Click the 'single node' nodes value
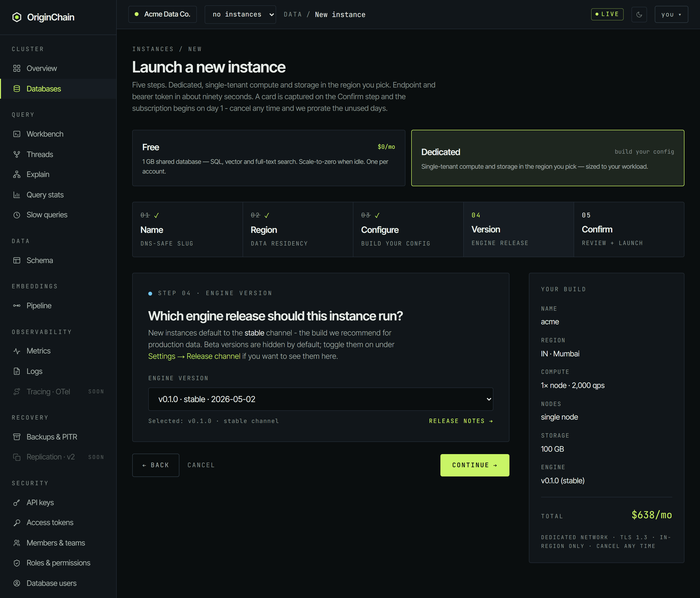This screenshot has width=700, height=598. click(x=559, y=417)
